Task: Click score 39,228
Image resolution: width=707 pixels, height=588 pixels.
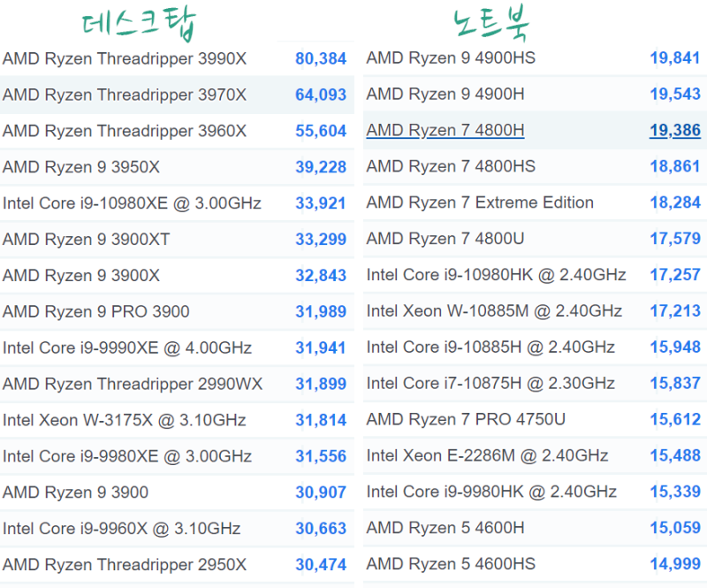Action: [321, 167]
